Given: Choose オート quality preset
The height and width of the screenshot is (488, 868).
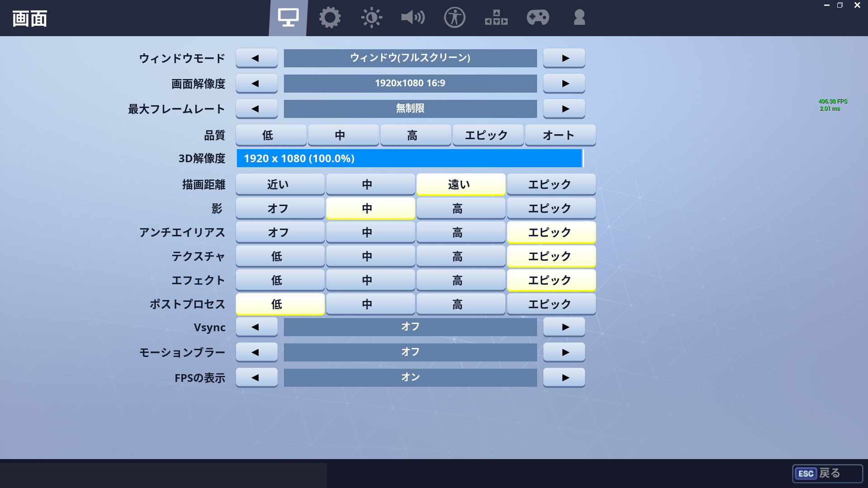Looking at the screenshot, I should point(560,135).
